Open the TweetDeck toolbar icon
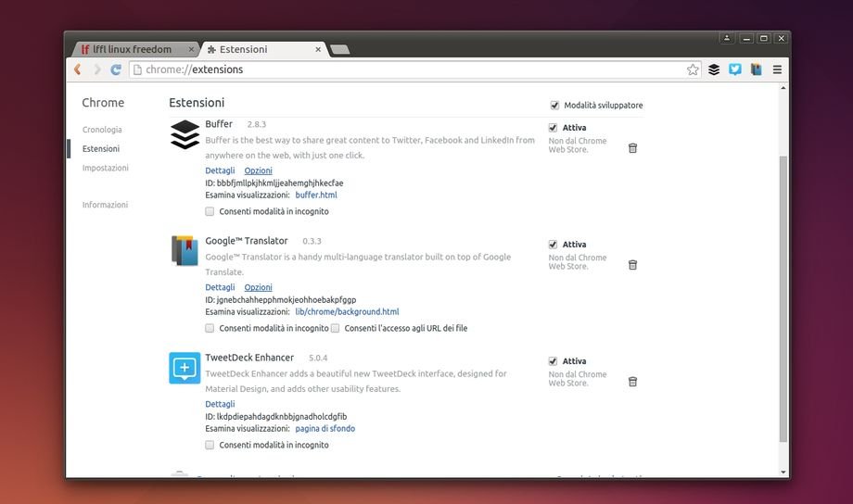Viewport: 853px width, 504px height. [735, 69]
